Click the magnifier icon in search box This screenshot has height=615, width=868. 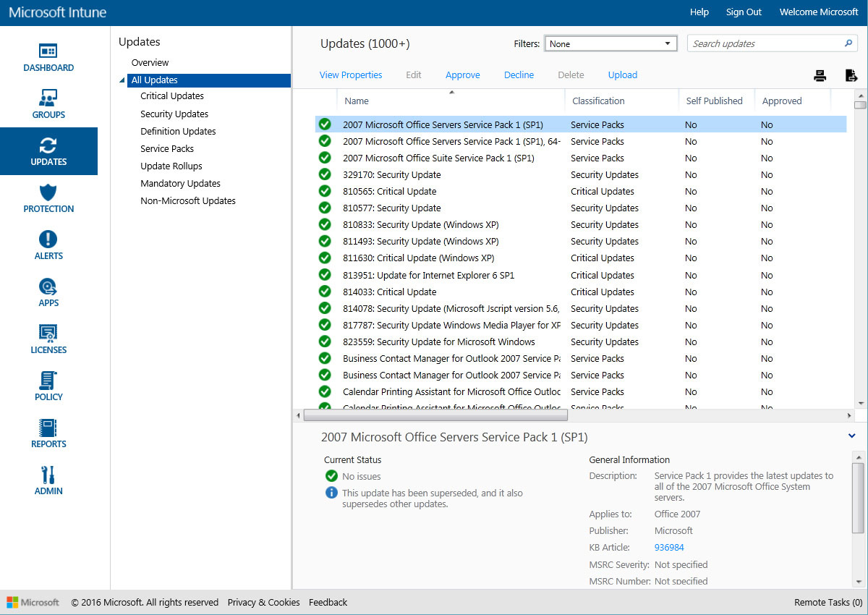tap(849, 43)
